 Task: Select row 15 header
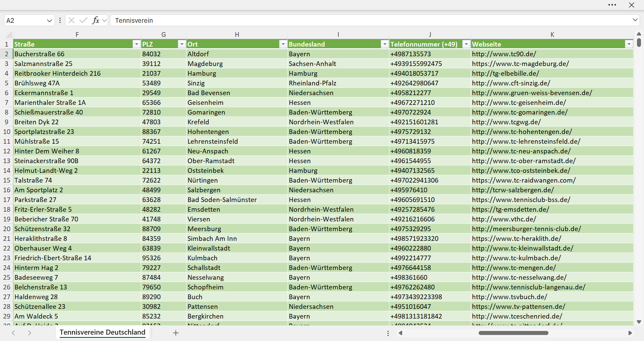(x=7, y=180)
